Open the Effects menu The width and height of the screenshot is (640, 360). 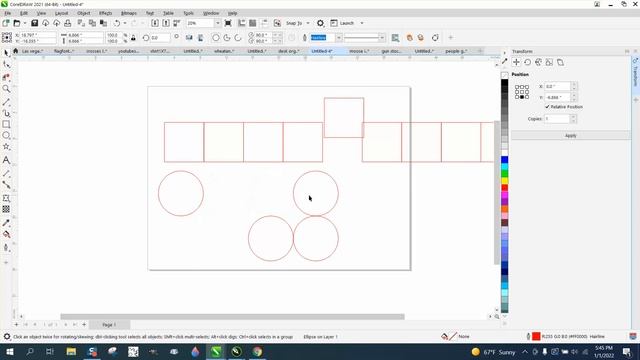click(105, 13)
